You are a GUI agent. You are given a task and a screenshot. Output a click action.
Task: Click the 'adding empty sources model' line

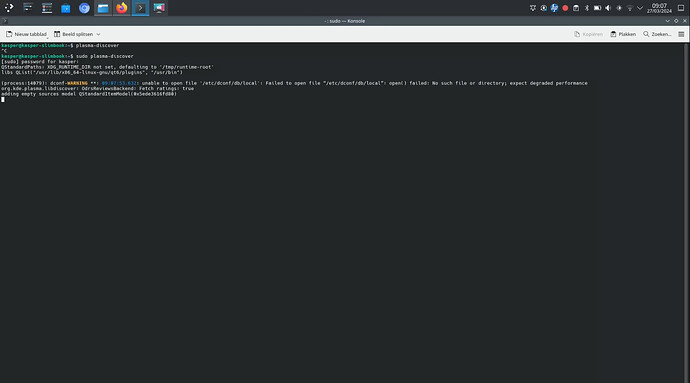(x=89, y=94)
